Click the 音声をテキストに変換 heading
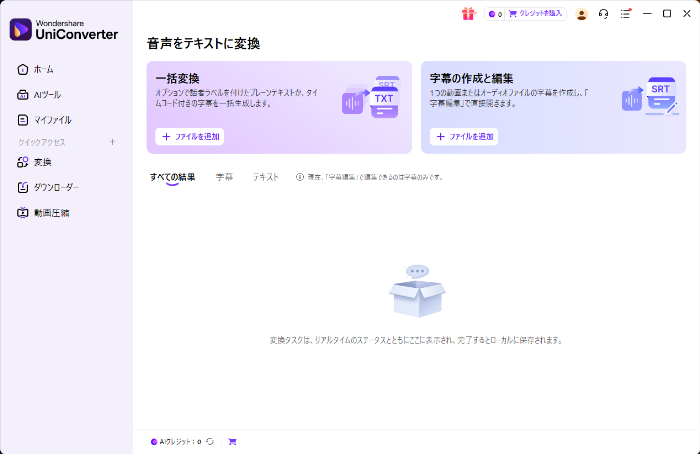This screenshot has height=454, width=700. coord(204,43)
